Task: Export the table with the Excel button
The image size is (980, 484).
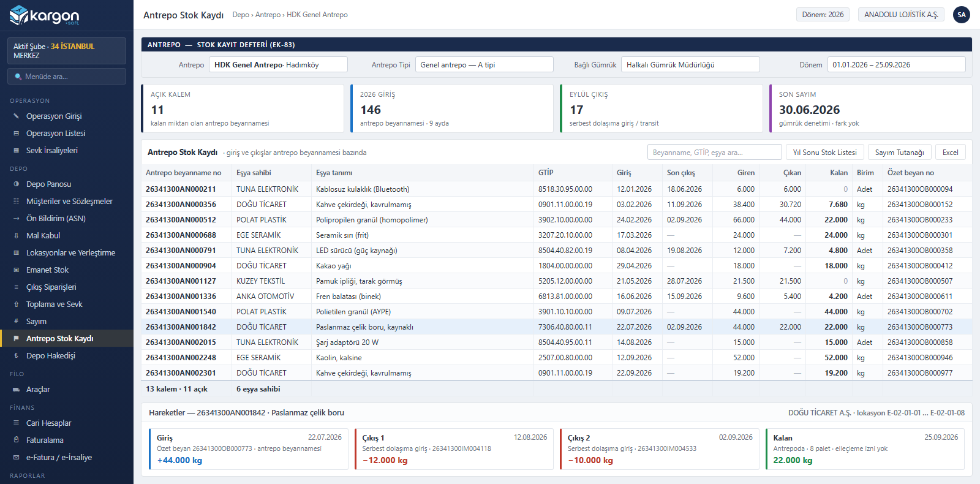Action: tap(951, 152)
